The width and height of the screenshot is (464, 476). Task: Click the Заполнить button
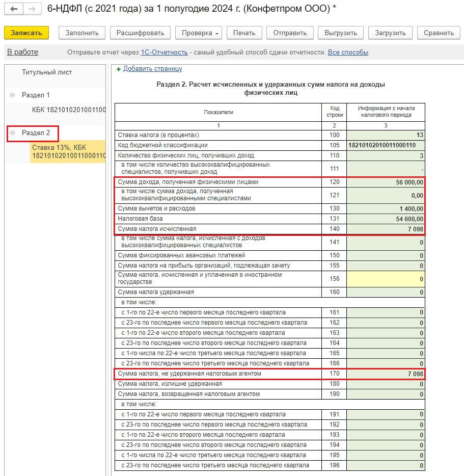coord(82,33)
